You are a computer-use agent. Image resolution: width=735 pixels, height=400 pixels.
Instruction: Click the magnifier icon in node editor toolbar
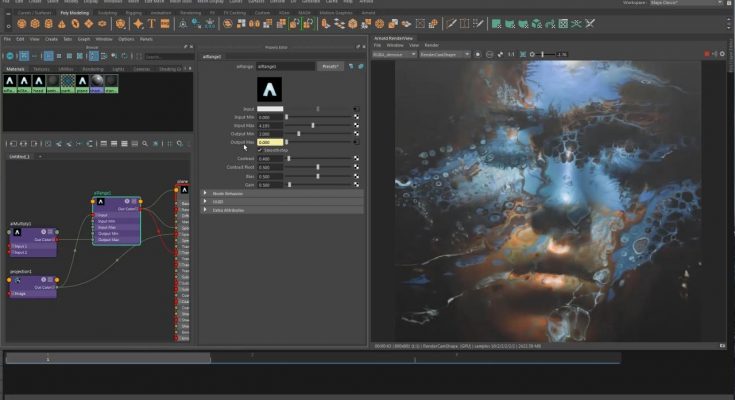(x=145, y=143)
